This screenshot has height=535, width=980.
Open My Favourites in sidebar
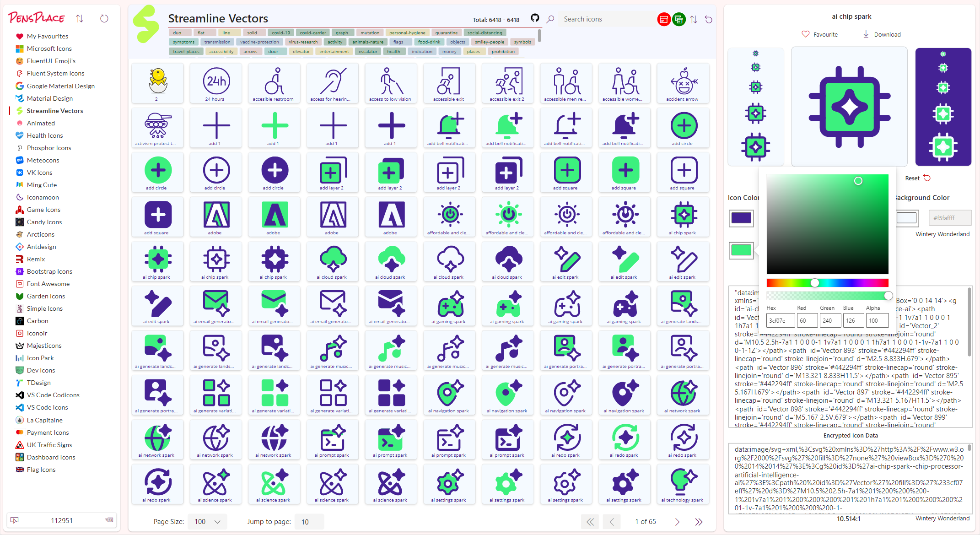(47, 36)
